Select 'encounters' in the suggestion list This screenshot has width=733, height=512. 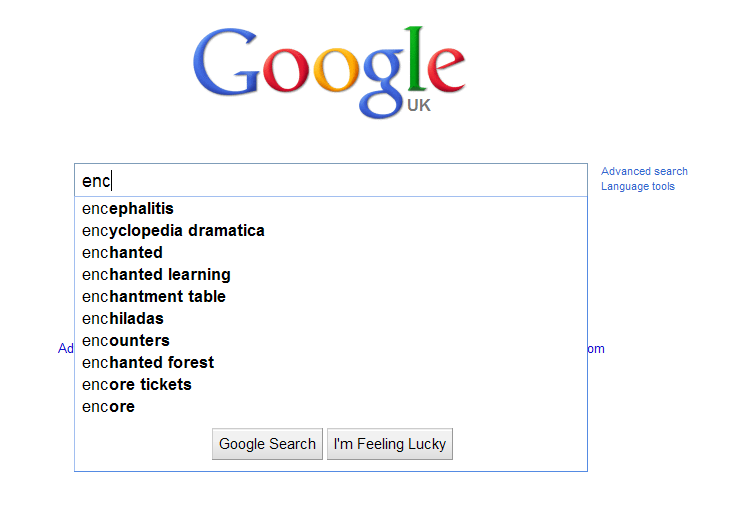coord(126,341)
